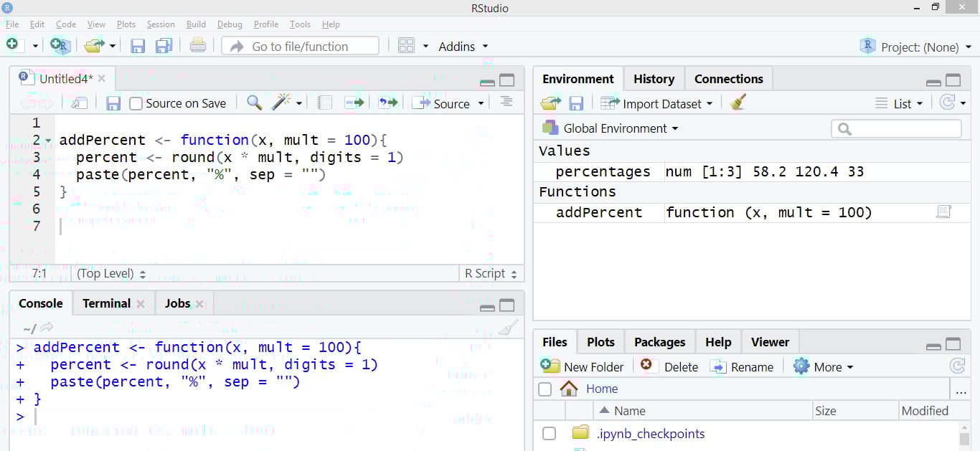The height and width of the screenshot is (451, 980).
Task: Check the select-all box above Home
Action: click(545, 389)
